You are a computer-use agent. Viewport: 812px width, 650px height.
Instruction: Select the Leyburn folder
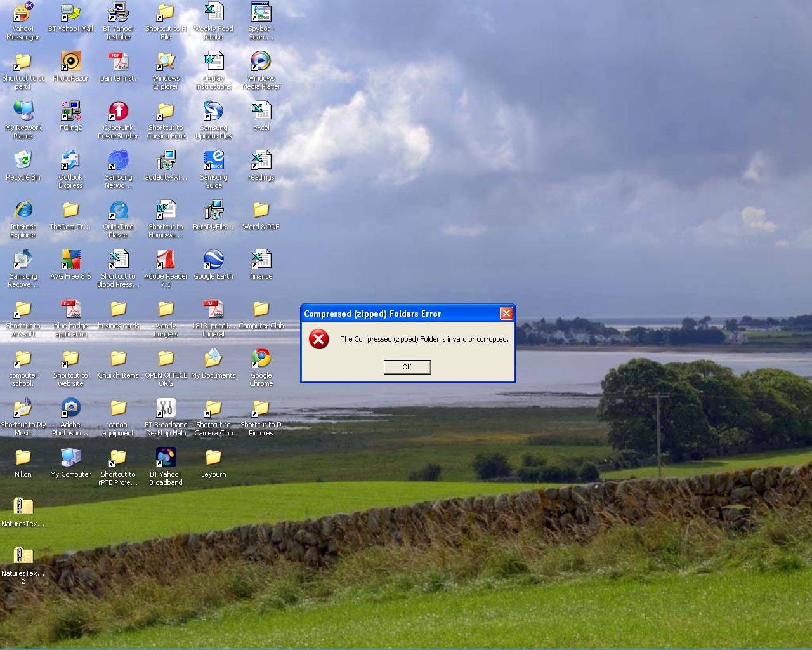213,458
